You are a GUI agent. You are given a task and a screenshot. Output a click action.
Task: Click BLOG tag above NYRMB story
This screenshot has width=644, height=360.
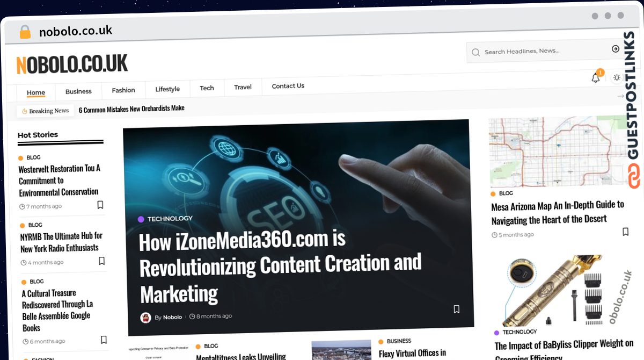[35, 225]
